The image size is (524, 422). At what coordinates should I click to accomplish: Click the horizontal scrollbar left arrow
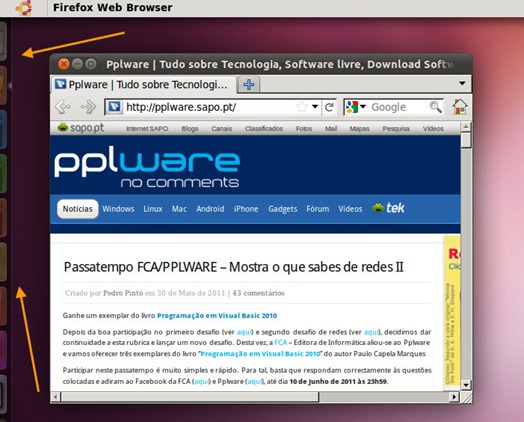point(55,397)
